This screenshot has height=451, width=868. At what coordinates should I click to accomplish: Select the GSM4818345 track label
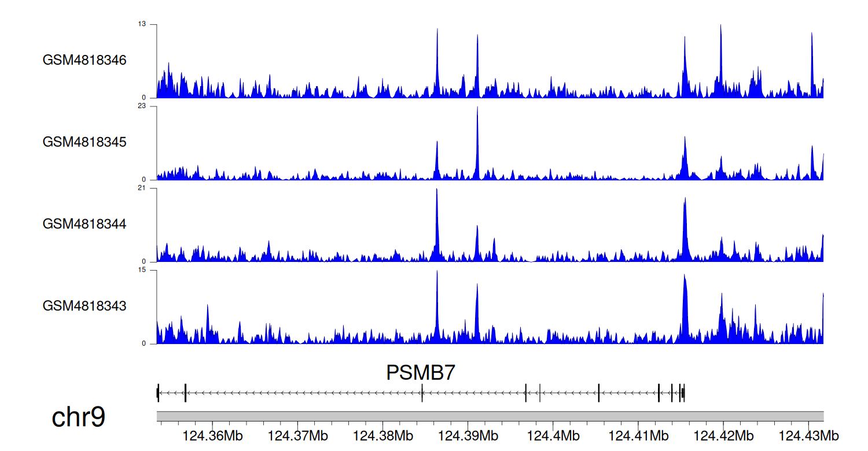point(84,142)
